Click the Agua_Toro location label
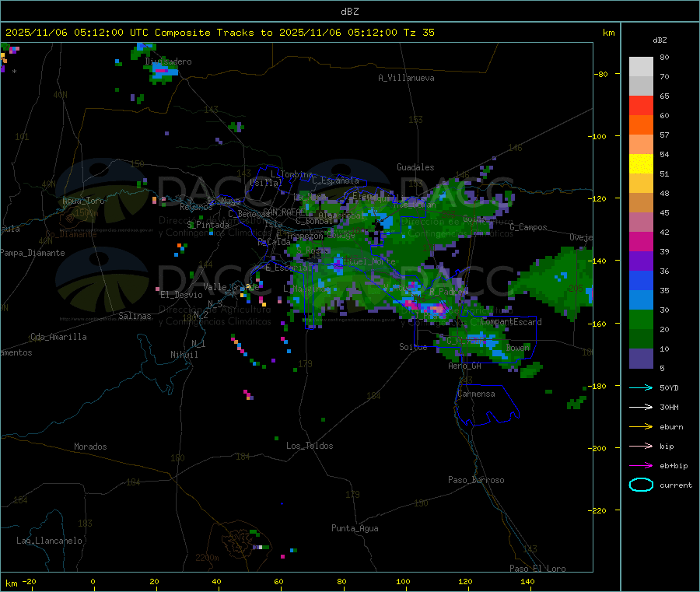 (x=83, y=201)
